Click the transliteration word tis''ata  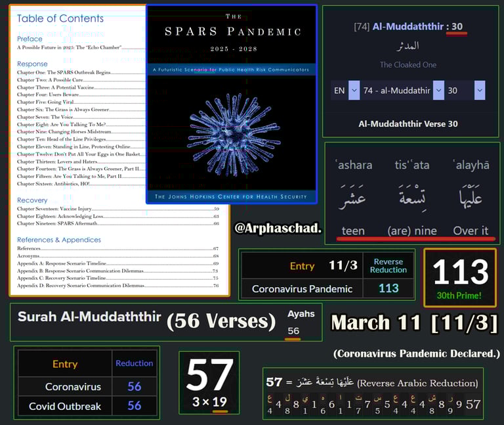[x=412, y=165]
